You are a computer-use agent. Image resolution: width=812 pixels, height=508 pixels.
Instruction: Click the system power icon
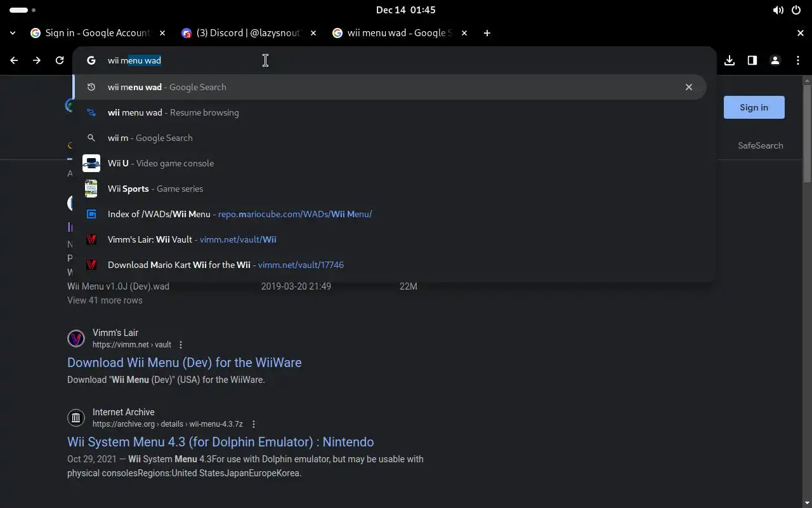pos(796,10)
